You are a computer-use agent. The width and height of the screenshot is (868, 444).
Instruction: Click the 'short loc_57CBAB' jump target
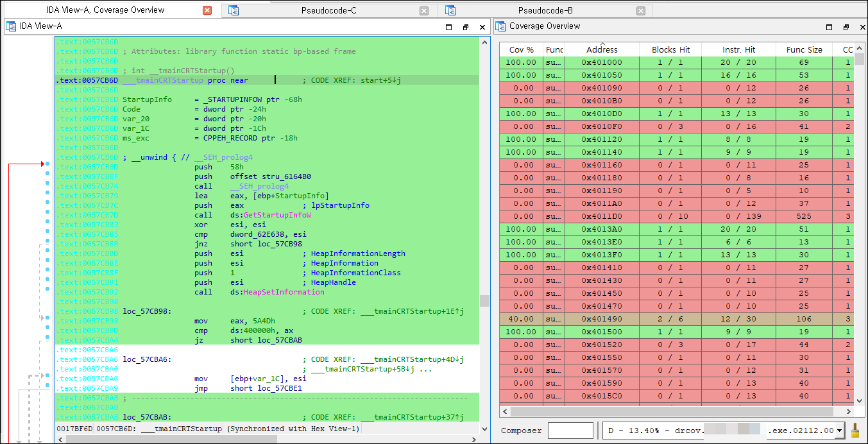[x=266, y=340]
